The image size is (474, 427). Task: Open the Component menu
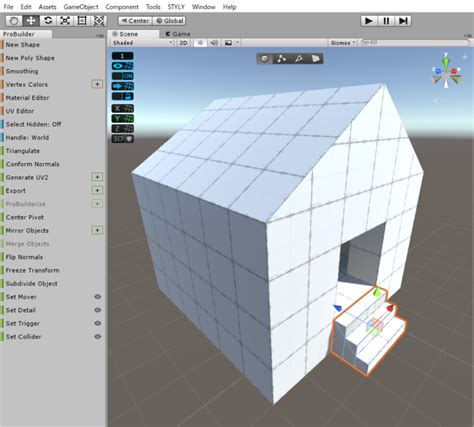point(122,7)
